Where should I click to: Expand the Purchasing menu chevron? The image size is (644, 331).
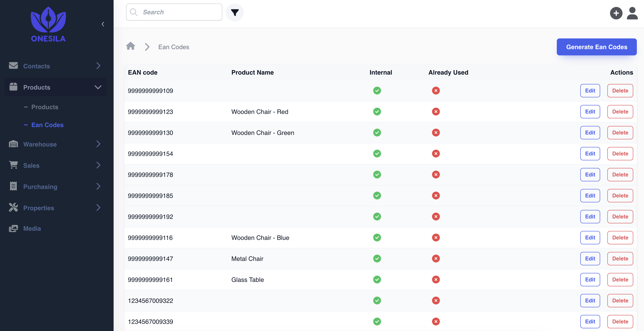pyautogui.click(x=98, y=186)
